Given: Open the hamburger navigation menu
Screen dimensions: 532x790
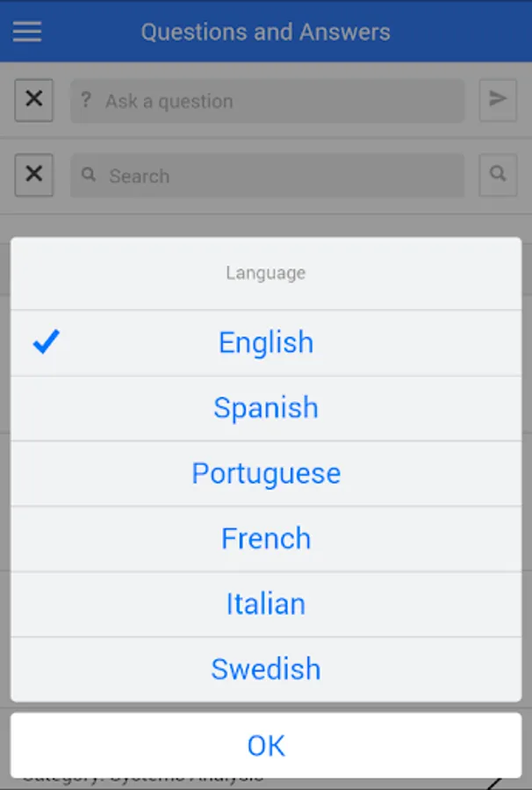Looking at the screenshot, I should (27, 32).
